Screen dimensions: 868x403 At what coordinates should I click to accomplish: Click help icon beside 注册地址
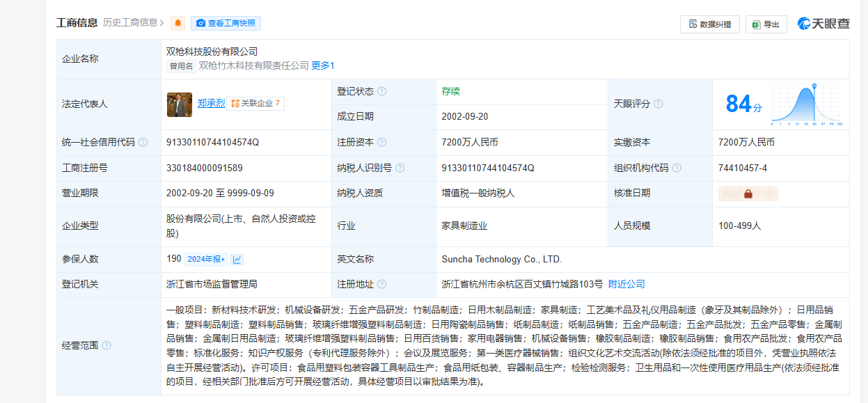click(x=381, y=284)
